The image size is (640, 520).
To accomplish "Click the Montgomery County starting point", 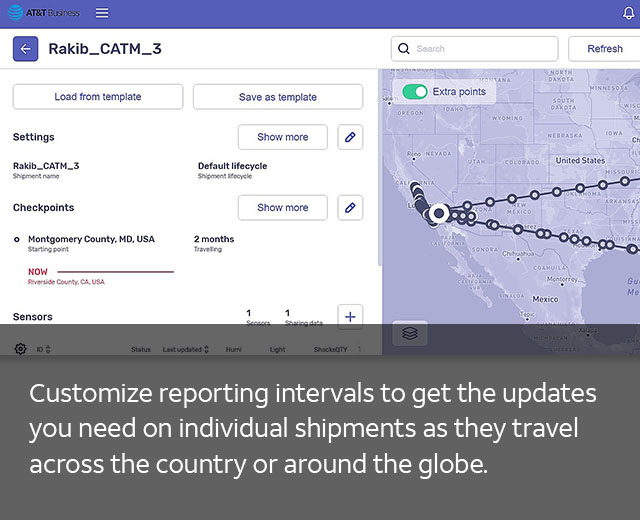I will click(x=91, y=240).
